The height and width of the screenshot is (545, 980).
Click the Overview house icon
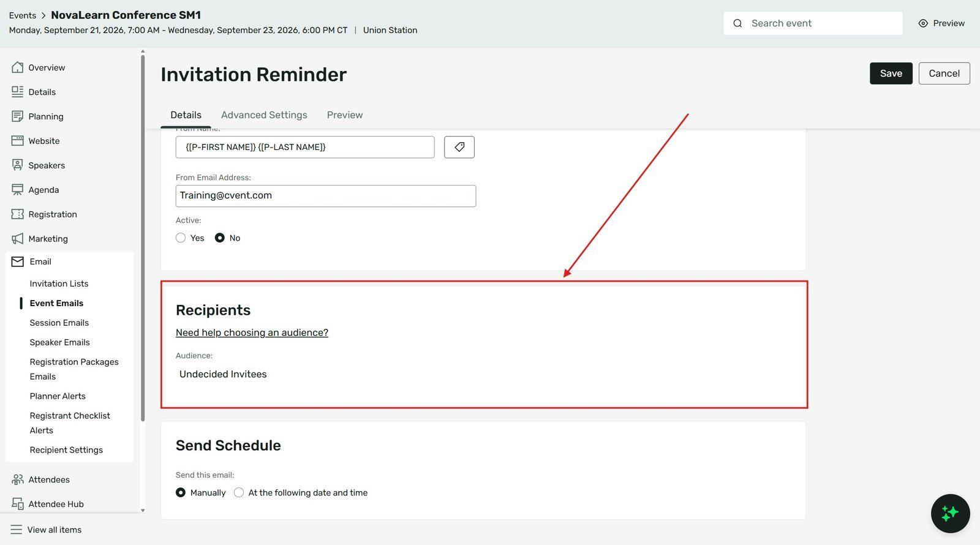(x=17, y=67)
